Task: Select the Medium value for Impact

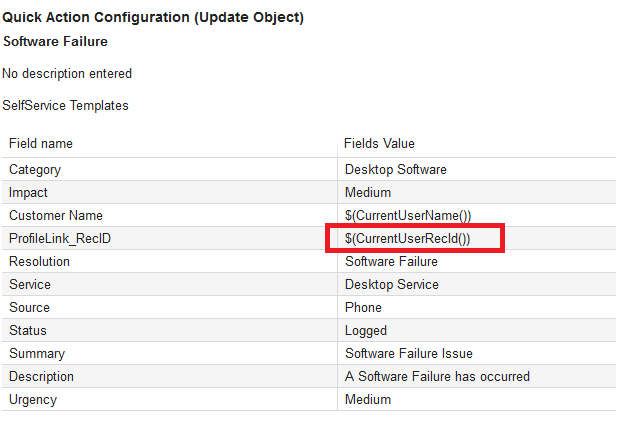Action: (368, 192)
